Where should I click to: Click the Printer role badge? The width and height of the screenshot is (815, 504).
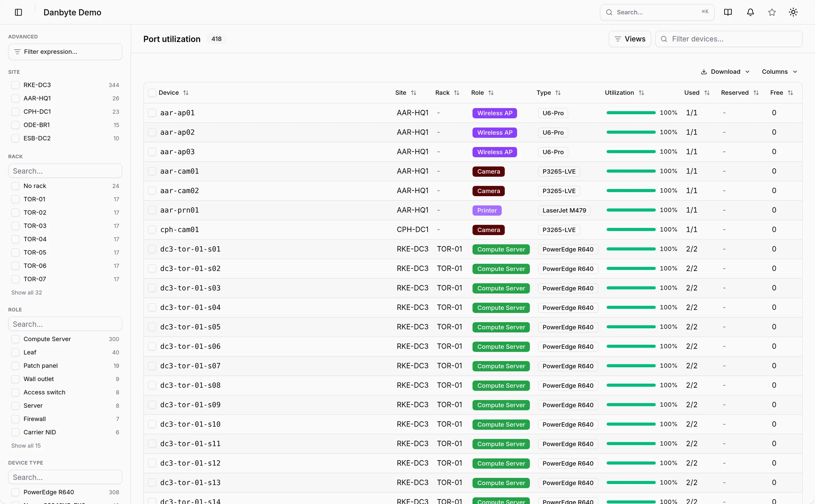point(487,210)
